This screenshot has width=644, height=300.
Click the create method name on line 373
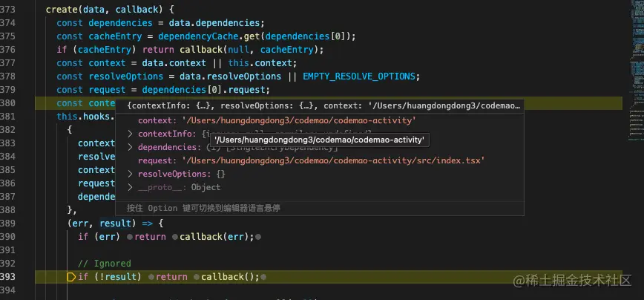(62, 10)
